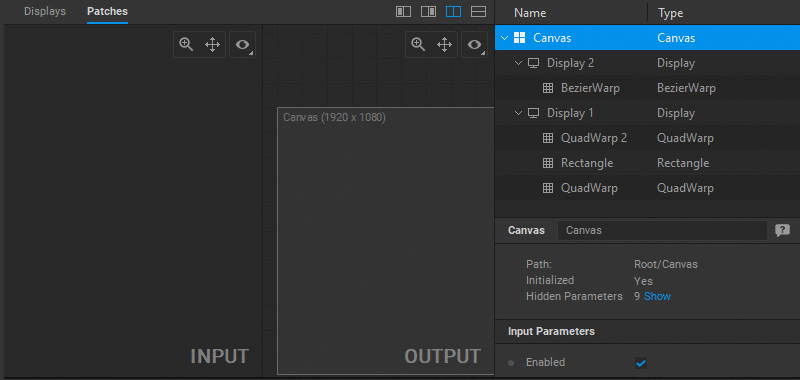Select the Display 1 row
The width and height of the screenshot is (800, 380).
(x=647, y=113)
